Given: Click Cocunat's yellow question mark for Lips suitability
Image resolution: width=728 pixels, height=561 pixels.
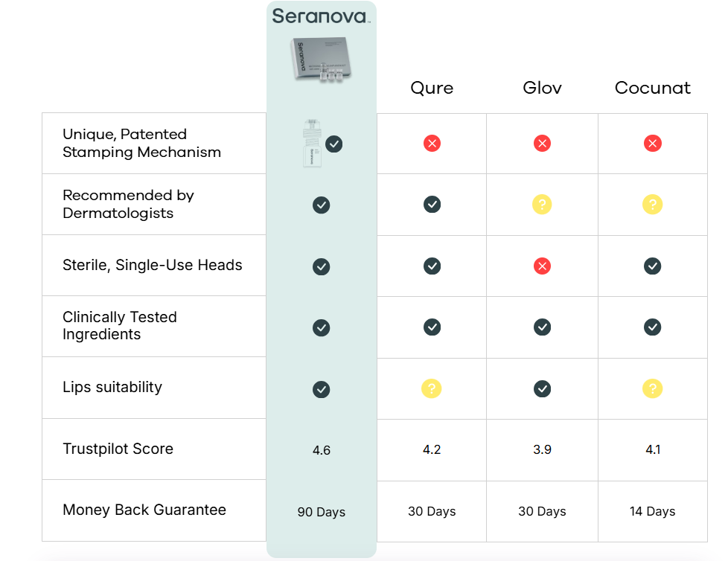Looking at the screenshot, I should [x=653, y=388].
